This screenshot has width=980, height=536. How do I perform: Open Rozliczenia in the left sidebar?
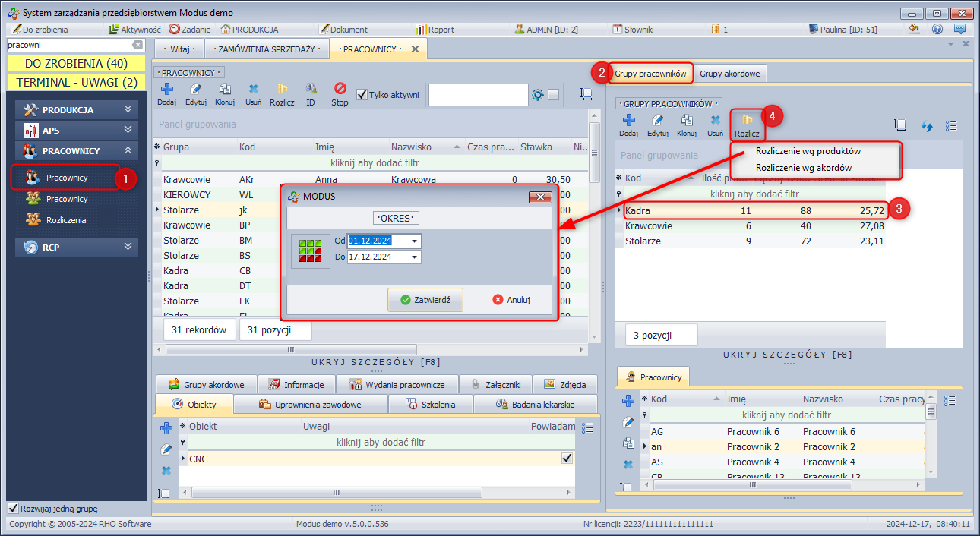pyautogui.click(x=66, y=220)
